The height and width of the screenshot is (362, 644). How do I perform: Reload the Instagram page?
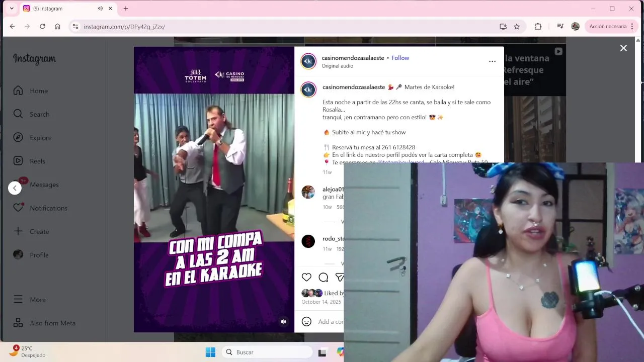click(42, 27)
